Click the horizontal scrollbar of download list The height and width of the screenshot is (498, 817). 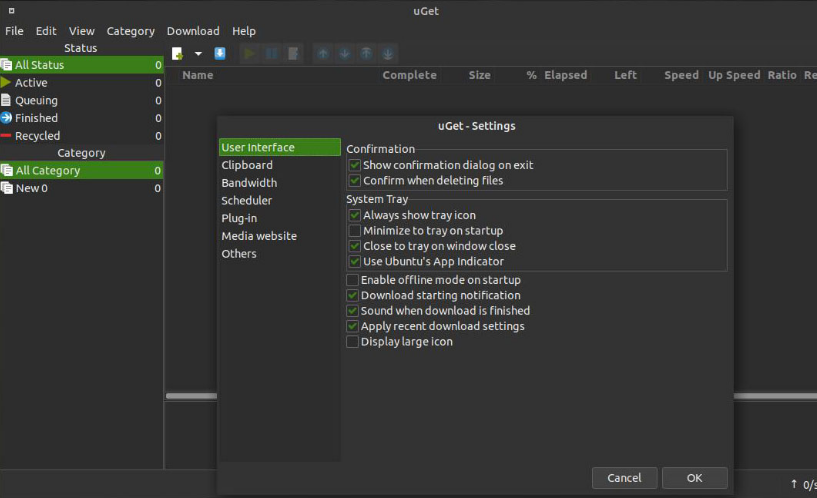(191, 396)
